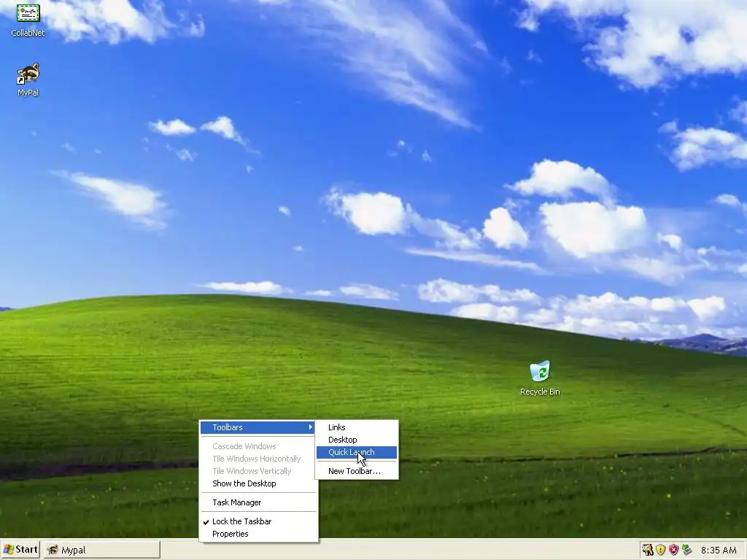
Task: Click the yellow shield warning tray icon
Action: pyautogui.click(x=660, y=550)
